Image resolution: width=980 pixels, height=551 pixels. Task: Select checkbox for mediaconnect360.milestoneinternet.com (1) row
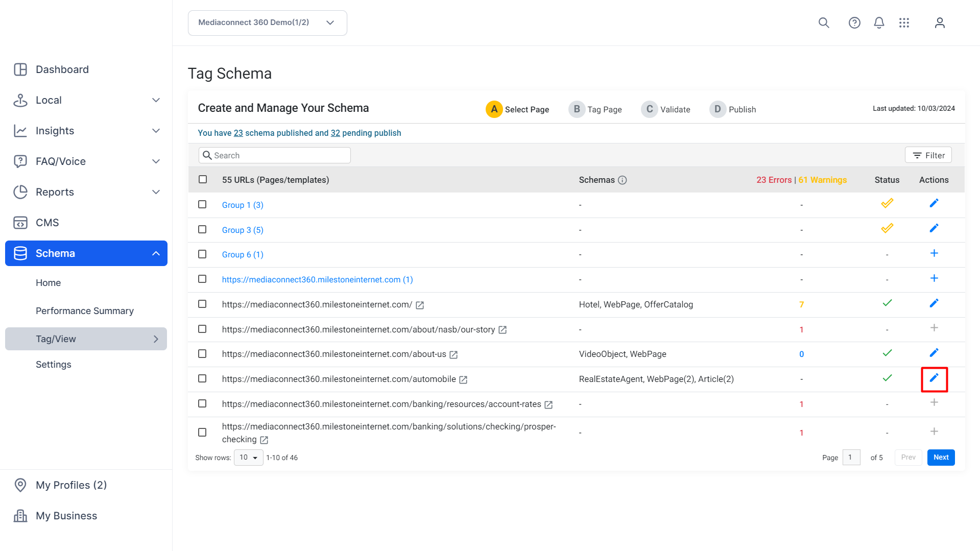coord(202,279)
